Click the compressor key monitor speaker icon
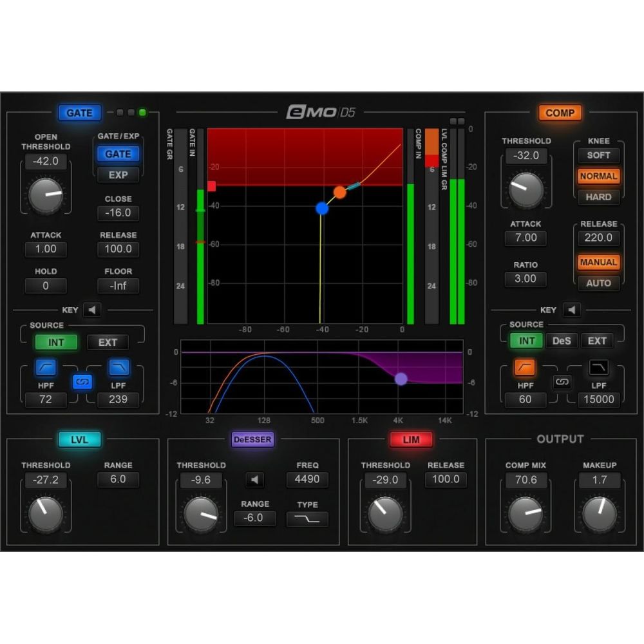Image resolution: width=644 pixels, height=644 pixels. click(573, 310)
